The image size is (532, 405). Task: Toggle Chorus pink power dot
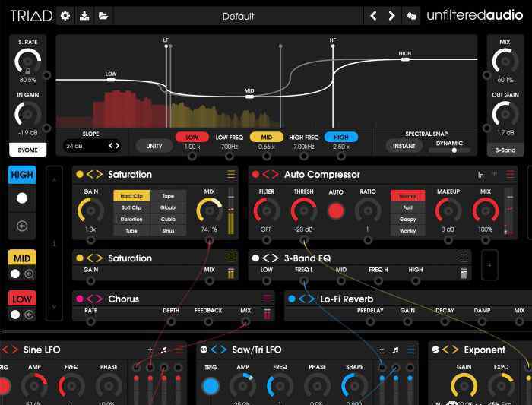(x=80, y=299)
